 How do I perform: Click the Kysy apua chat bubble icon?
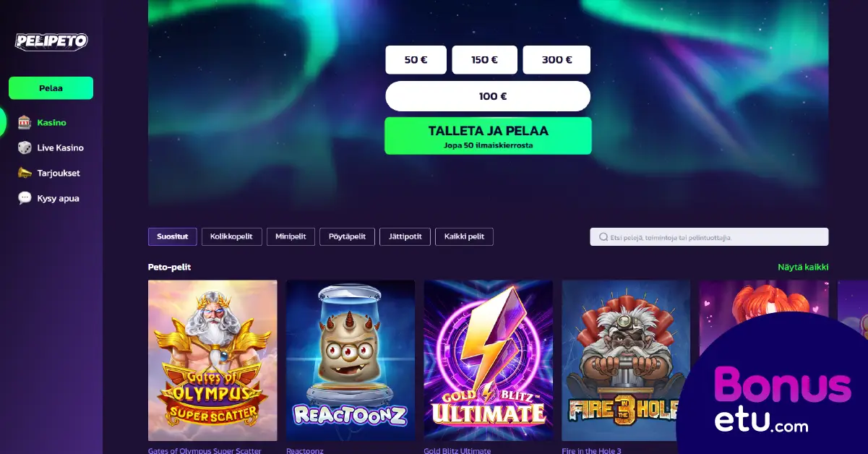[25, 198]
